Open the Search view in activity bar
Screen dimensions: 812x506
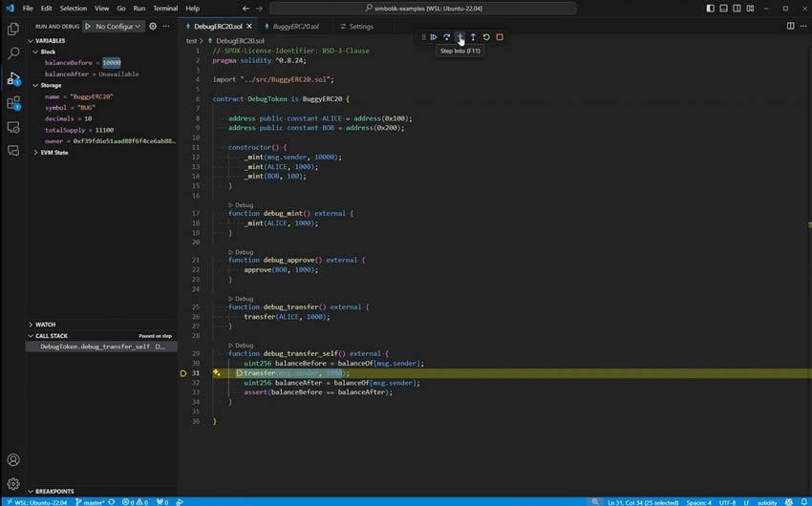coord(13,53)
